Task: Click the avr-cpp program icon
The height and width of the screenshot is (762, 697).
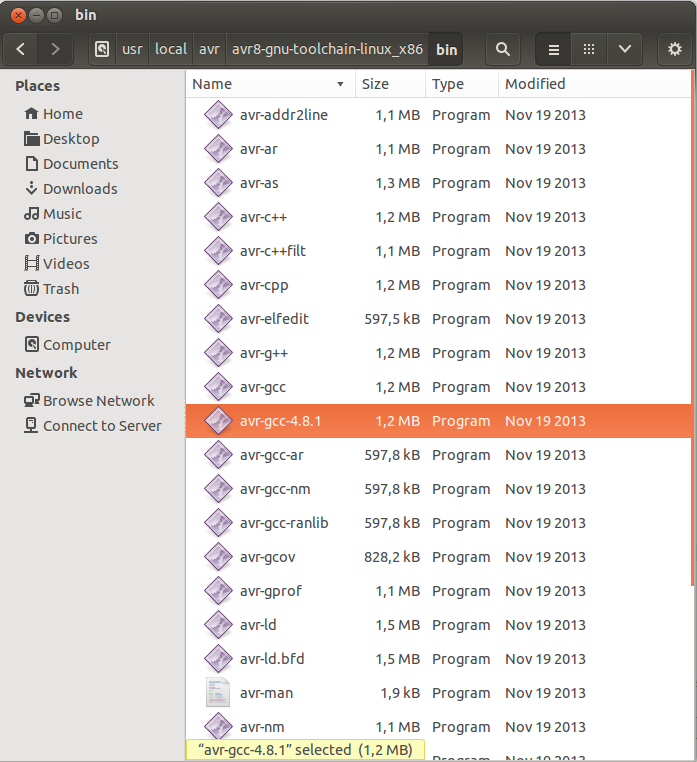Action: point(218,285)
